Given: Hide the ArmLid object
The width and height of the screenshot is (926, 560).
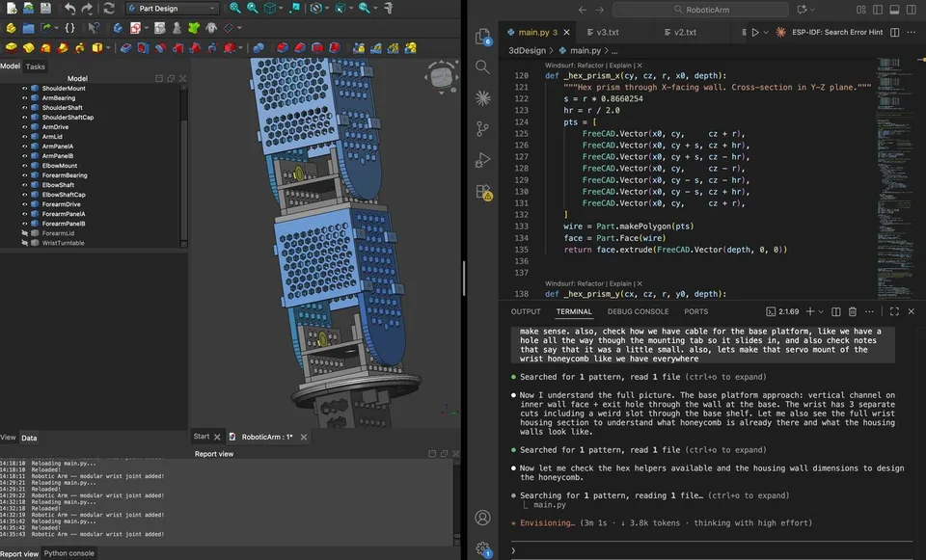Looking at the screenshot, I should pyautogui.click(x=25, y=136).
